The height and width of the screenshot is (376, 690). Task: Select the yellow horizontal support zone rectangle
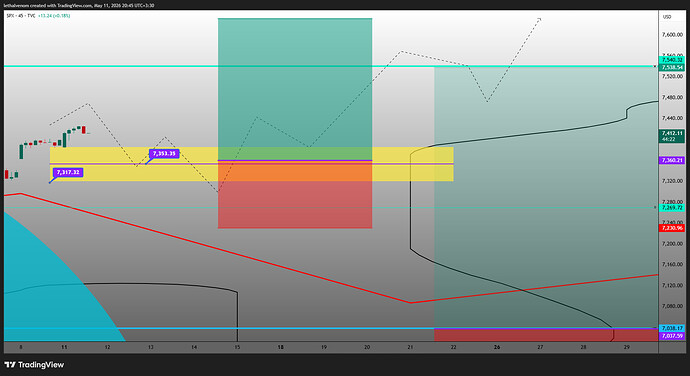coord(251,164)
